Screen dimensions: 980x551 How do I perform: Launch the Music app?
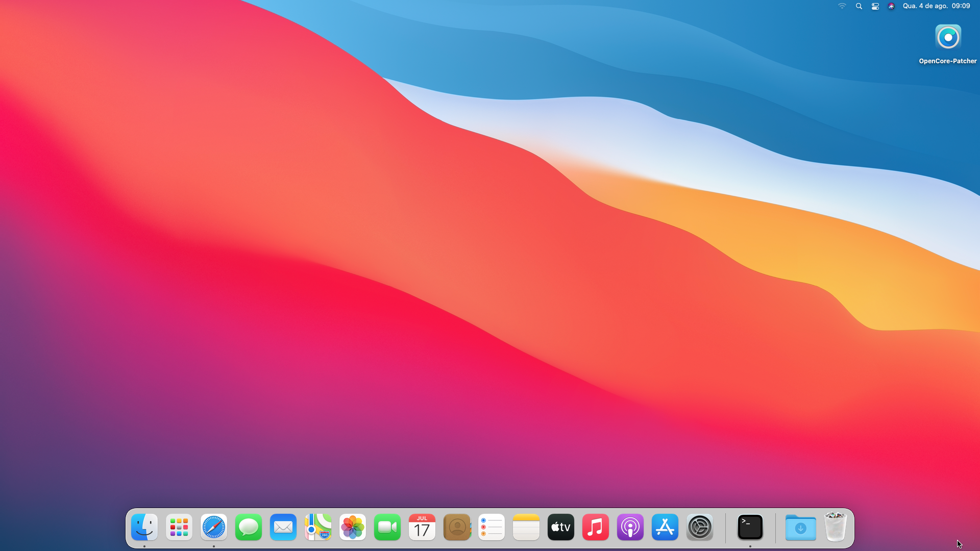coord(596,527)
